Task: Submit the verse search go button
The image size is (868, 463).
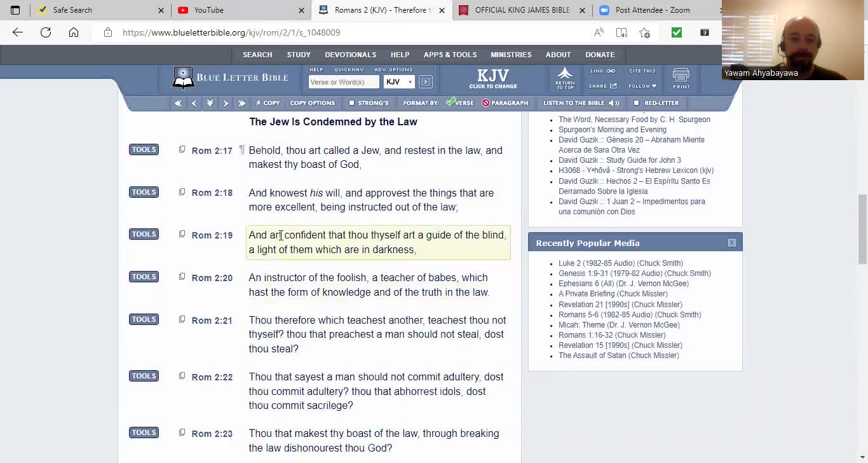Action: [426, 81]
